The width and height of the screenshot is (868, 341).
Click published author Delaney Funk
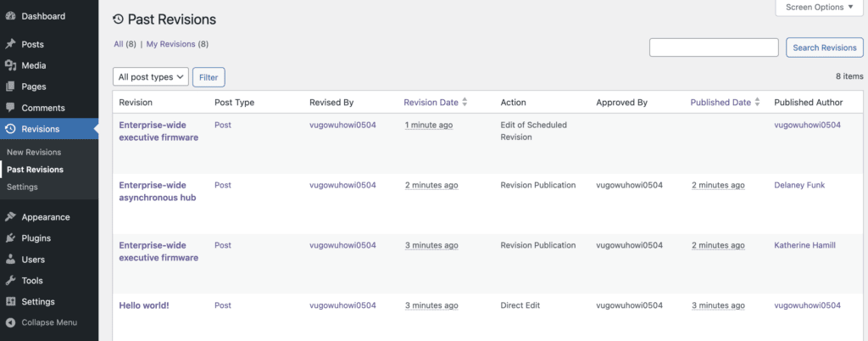[x=799, y=185]
